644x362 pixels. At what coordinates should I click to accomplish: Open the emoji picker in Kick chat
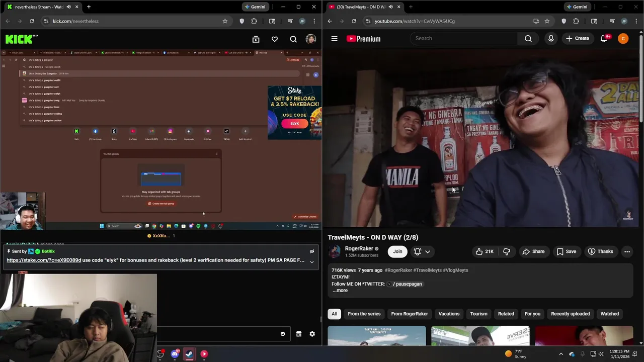click(283, 334)
